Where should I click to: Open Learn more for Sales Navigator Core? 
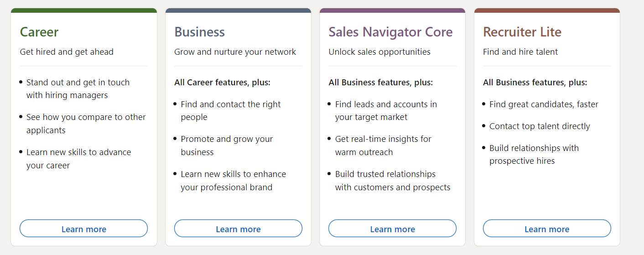point(392,229)
